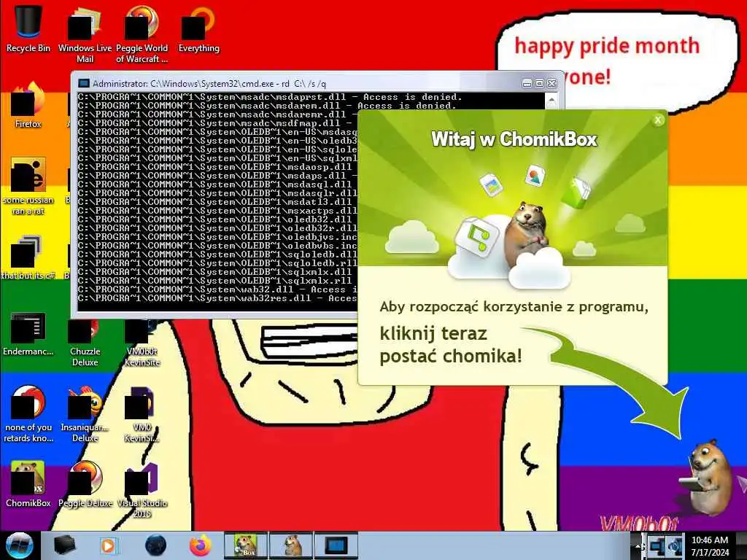Image resolution: width=747 pixels, height=560 pixels.
Task: Select the Visual Studio 2015 desktop icon
Action: (142, 489)
